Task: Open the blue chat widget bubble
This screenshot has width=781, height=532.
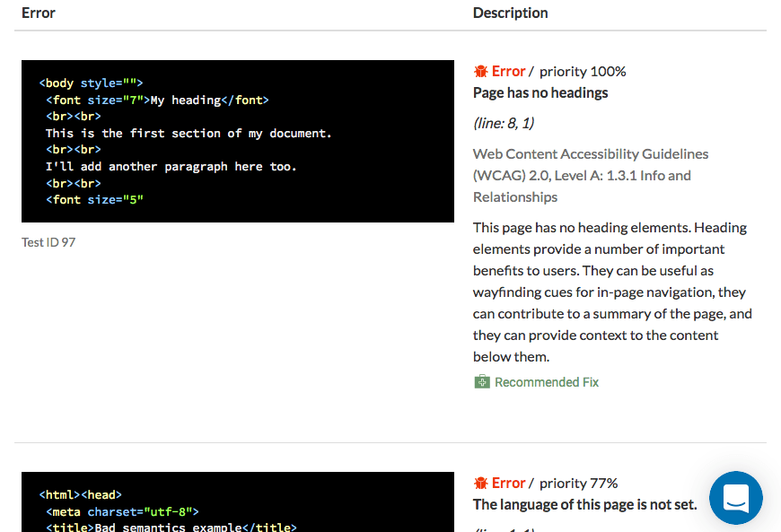Action: [735, 498]
